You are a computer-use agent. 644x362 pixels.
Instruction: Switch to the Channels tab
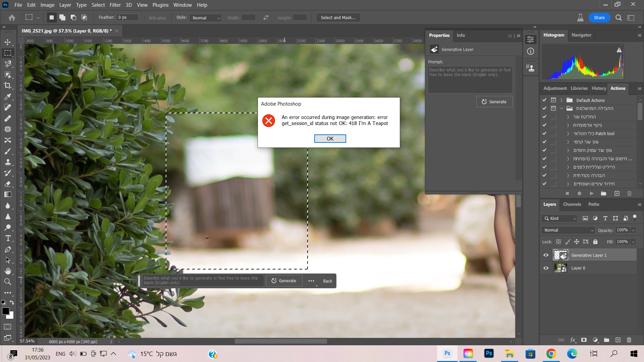pyautogui.click(x=572, y=204)
